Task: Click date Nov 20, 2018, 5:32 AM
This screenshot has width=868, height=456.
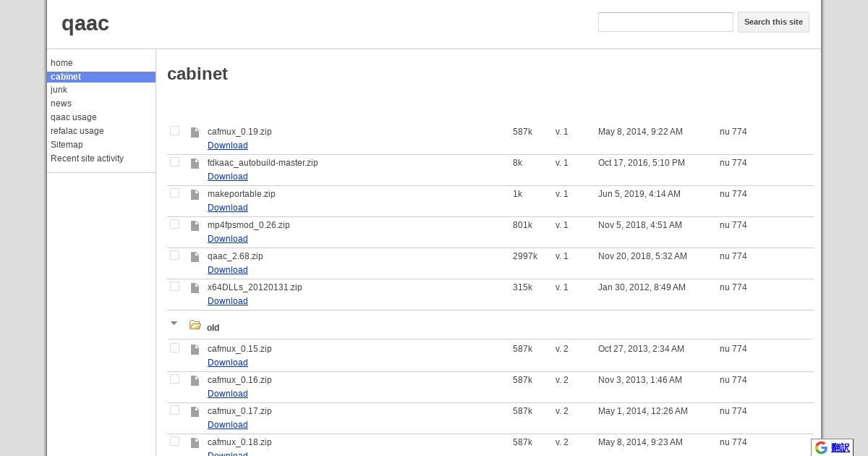Action: (642, 256)
